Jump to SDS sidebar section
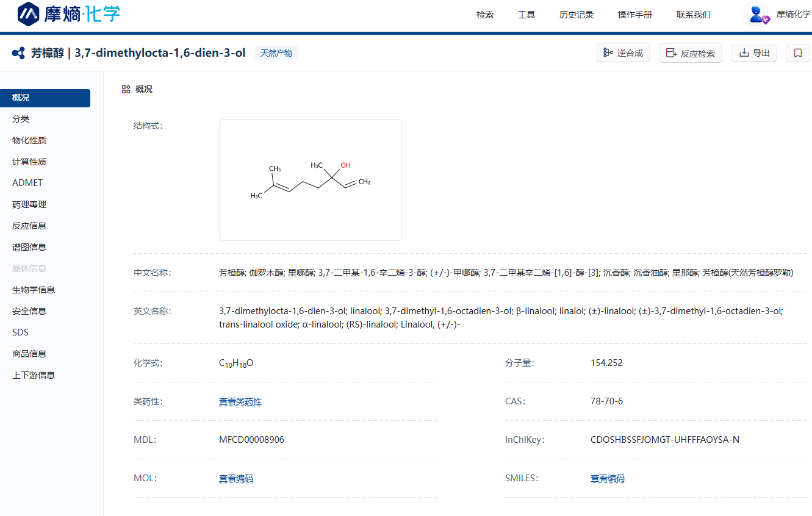 (x=20, y=332)
